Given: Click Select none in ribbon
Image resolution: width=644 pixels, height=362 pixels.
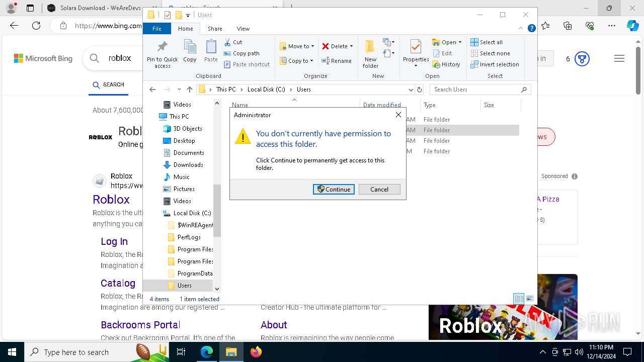Looking at the screenshot, I should [x=490, y=53].
